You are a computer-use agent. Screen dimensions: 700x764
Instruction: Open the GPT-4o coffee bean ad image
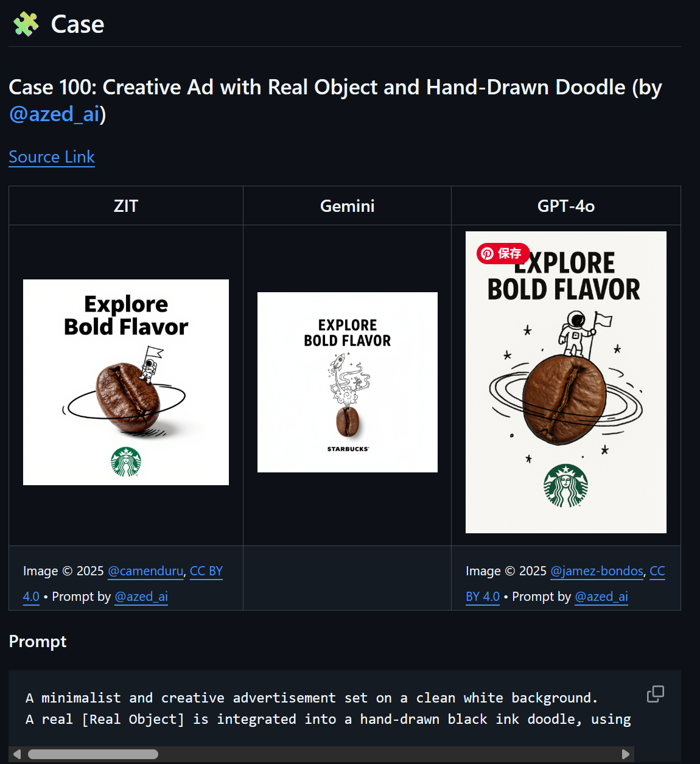pos(566,382)
